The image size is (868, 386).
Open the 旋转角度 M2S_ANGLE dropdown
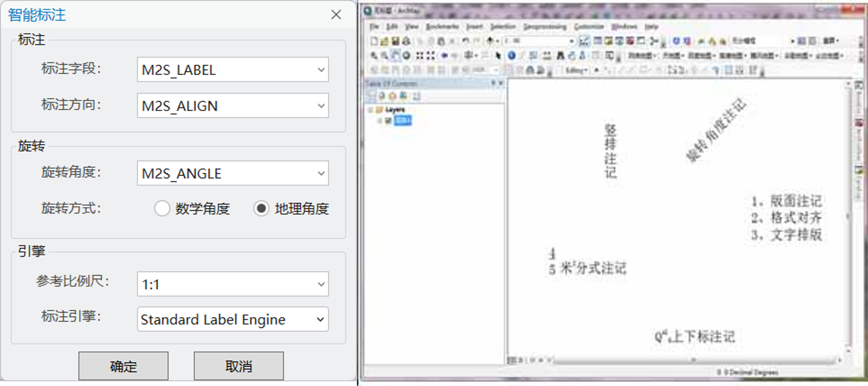[233, 173]
